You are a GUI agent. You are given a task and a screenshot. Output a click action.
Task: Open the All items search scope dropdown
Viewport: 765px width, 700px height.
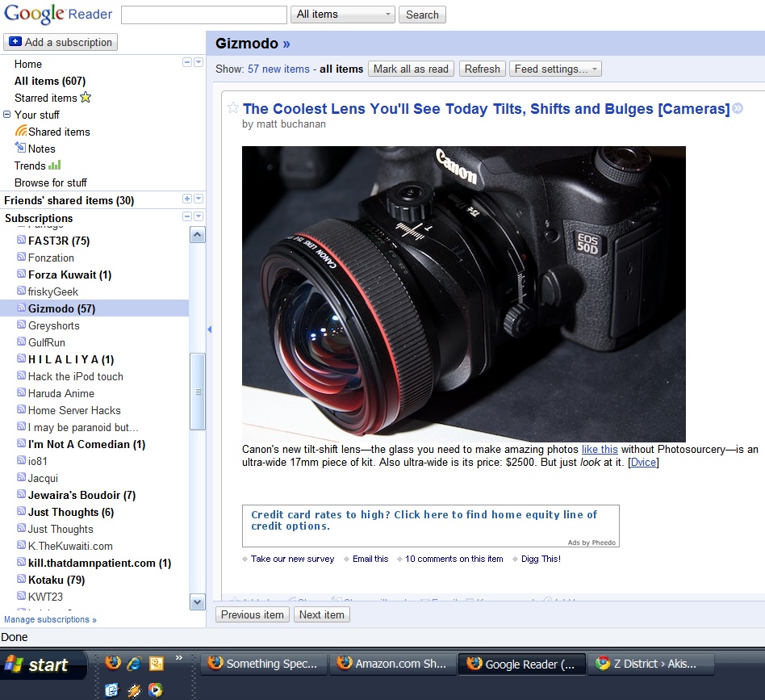(x=344, y=15)
